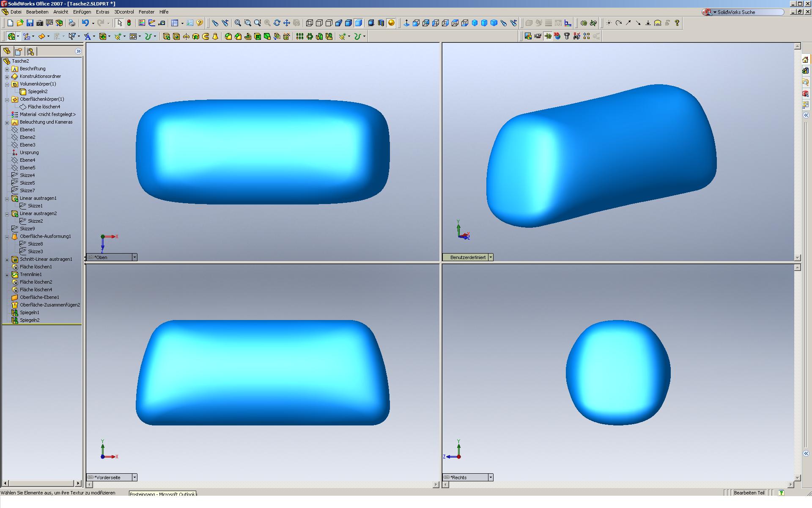The width and height of the screenshot is (812, 508).
Task: Toggle RealView graphics sphere icon
Action: [x=391, y=23]
